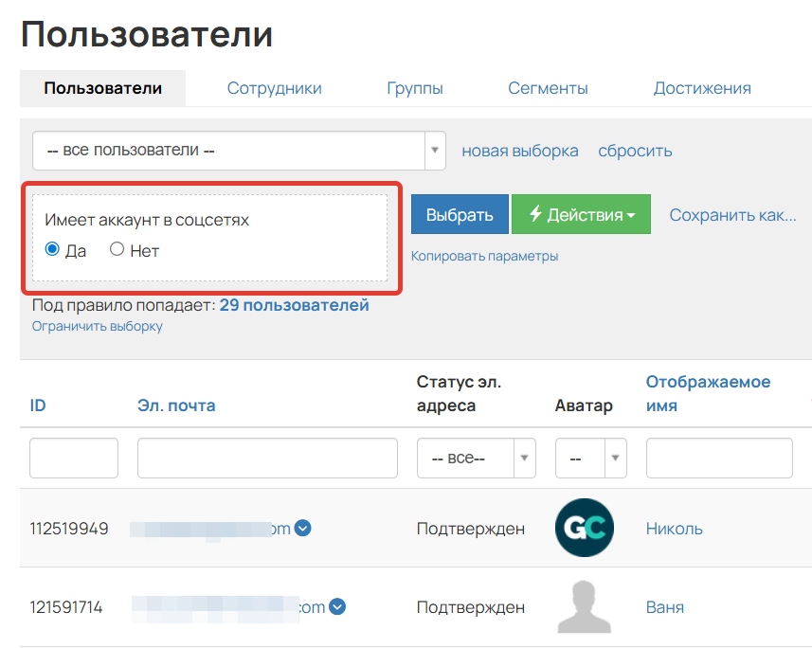Image resolution: width=812 pixels, height=648 pixels.
Task: Click the lightning bolt on Действия button
Action: click(536, 214)
